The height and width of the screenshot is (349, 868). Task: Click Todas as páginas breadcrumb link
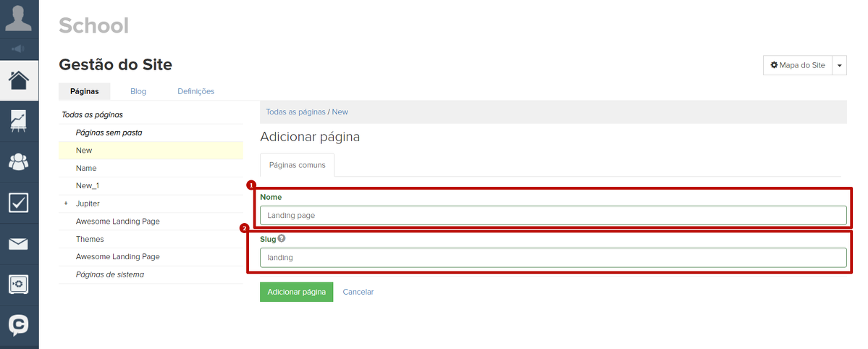pyautogui.click(x=295, y=112)
